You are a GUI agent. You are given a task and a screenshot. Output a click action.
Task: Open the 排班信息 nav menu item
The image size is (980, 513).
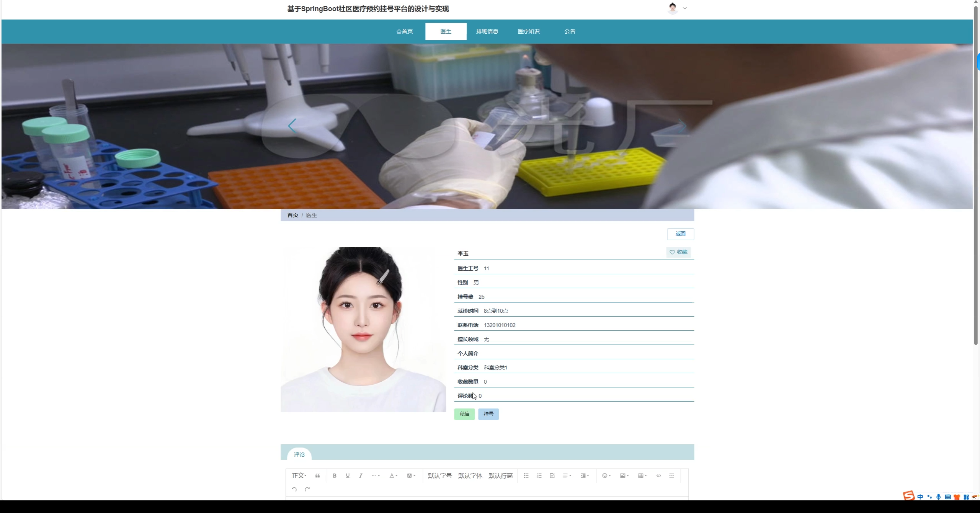point(487,31)
